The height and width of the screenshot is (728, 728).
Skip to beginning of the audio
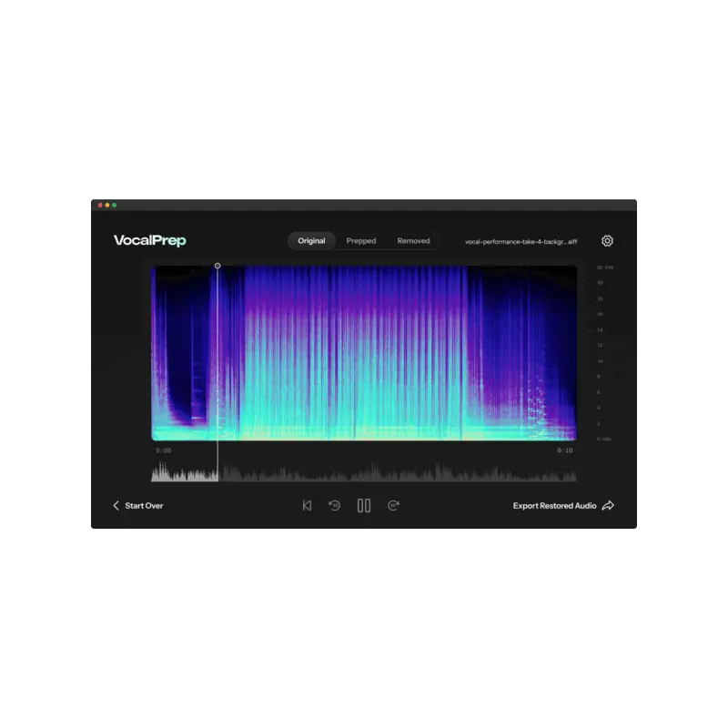[x=307, y=505]
